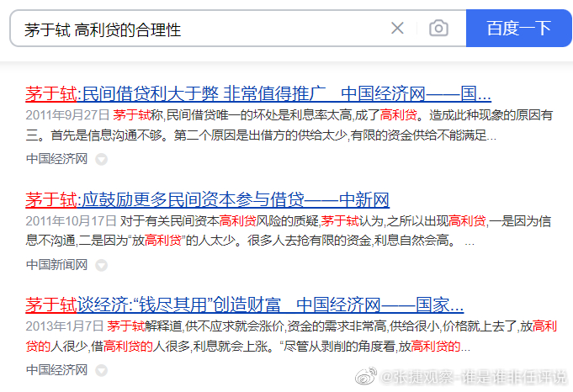Clear the search box with the X icon

click(397, 28)
